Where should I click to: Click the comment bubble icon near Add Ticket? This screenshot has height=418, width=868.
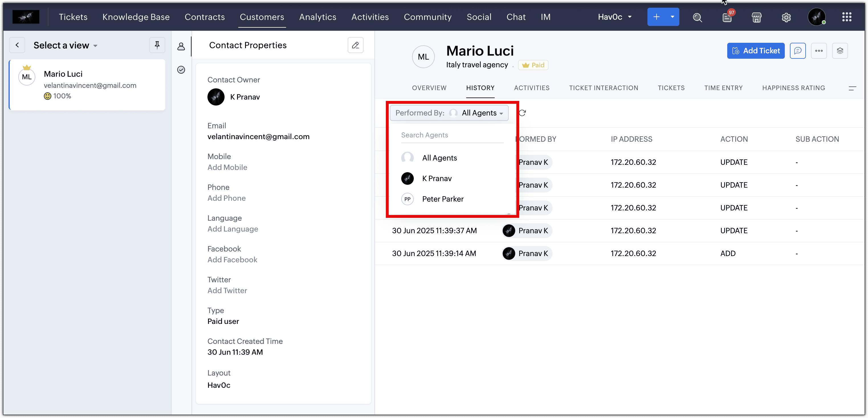798,51
